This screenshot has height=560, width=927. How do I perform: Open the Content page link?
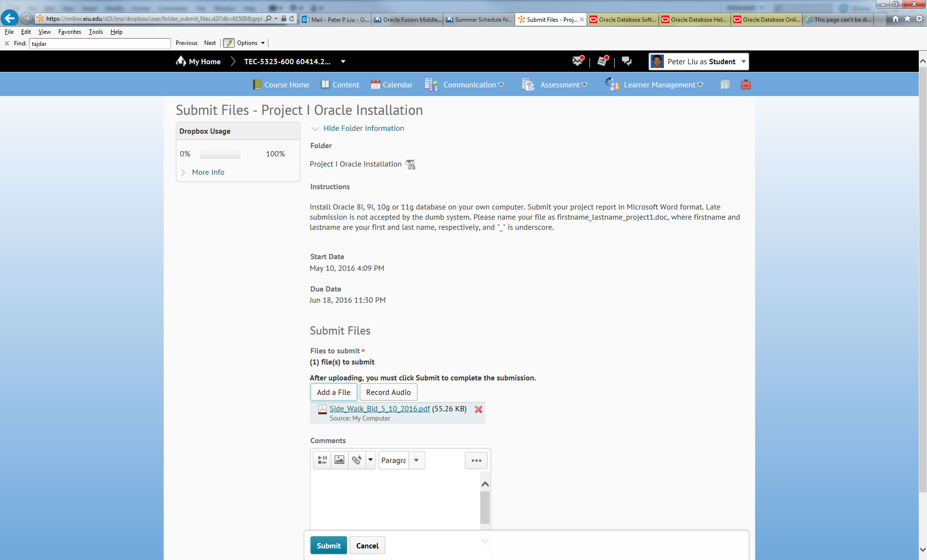340,84
